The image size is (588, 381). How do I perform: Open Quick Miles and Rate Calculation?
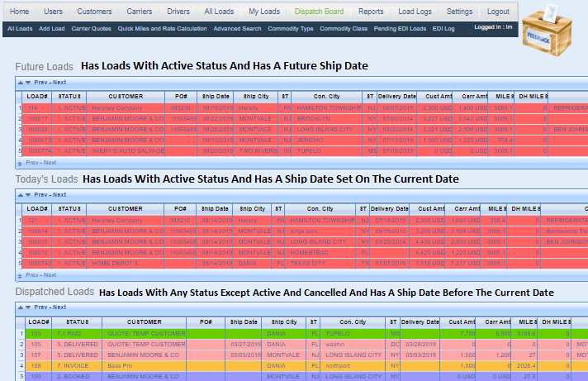[x=162, y=29]
